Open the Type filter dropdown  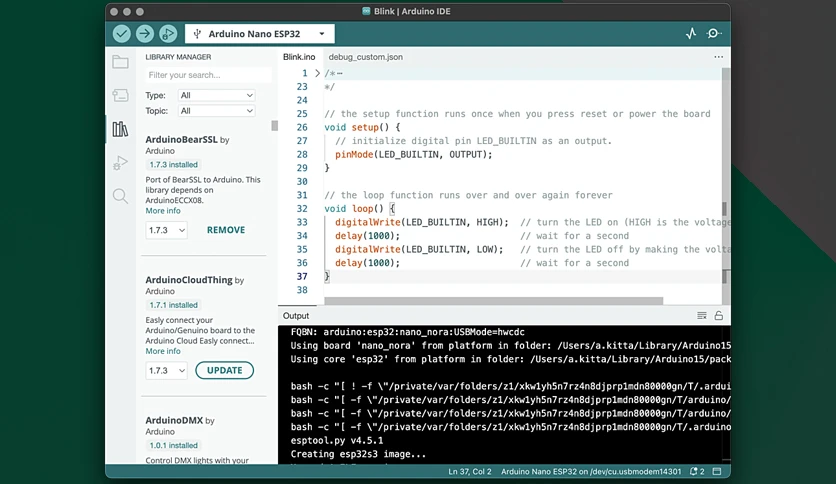[216, 95]
